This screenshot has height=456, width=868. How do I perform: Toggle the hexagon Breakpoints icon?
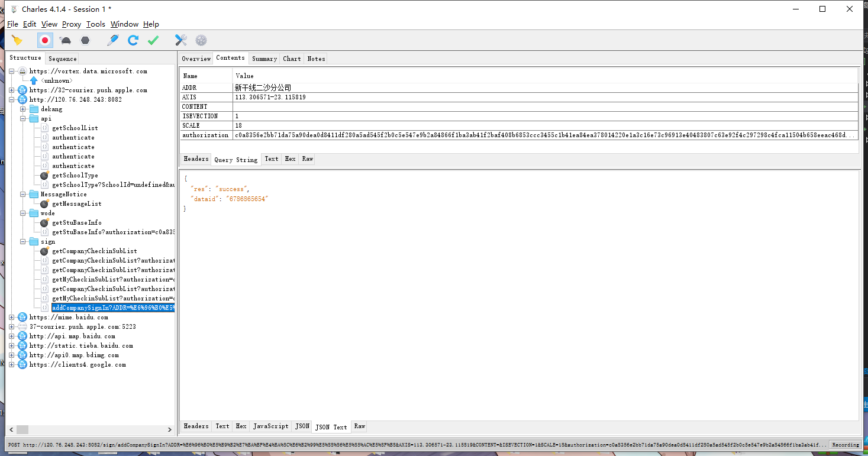tap(86, 40)
